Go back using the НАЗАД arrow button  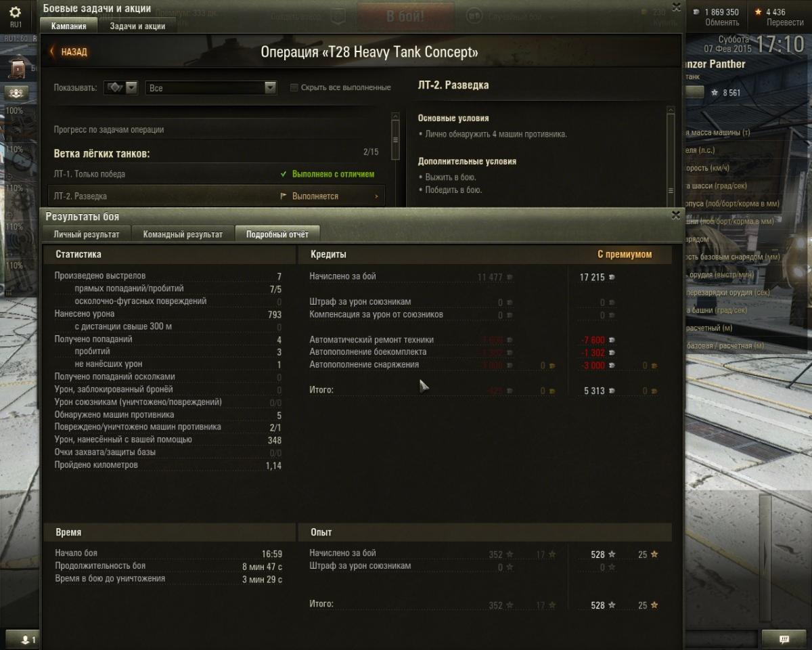click(68, 51)
